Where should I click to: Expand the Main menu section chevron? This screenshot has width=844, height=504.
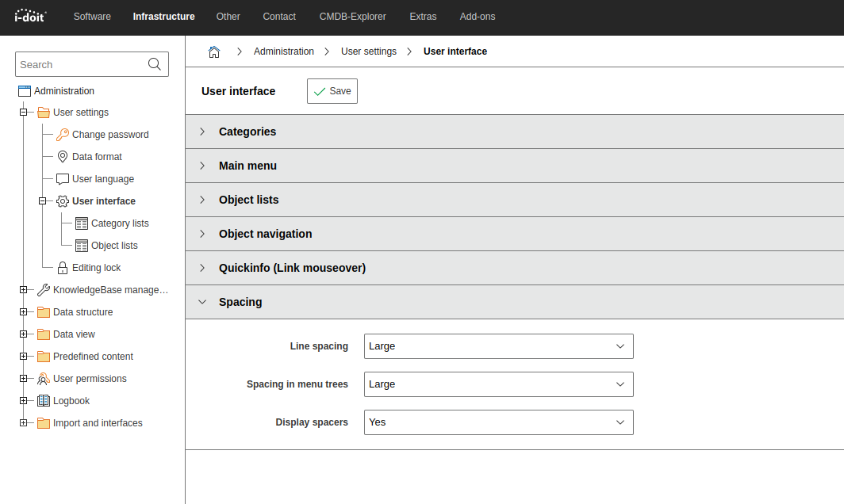[202, 166]
